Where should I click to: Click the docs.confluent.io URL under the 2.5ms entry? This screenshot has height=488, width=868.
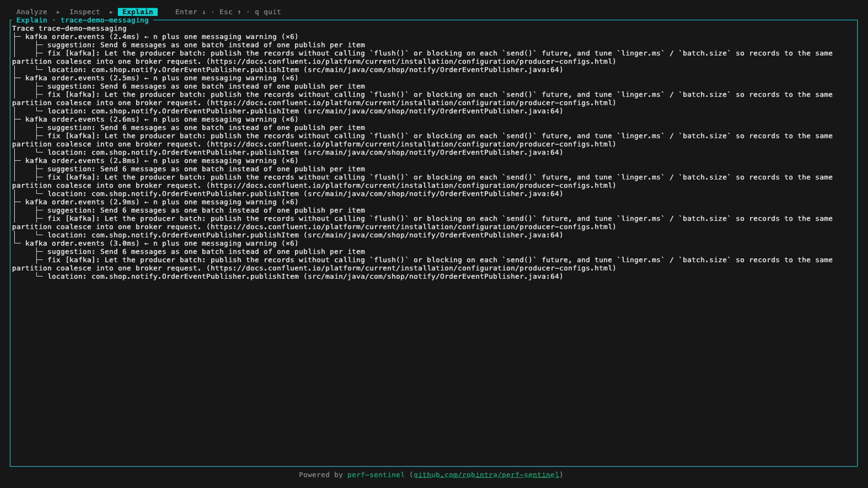pos(411,103)
